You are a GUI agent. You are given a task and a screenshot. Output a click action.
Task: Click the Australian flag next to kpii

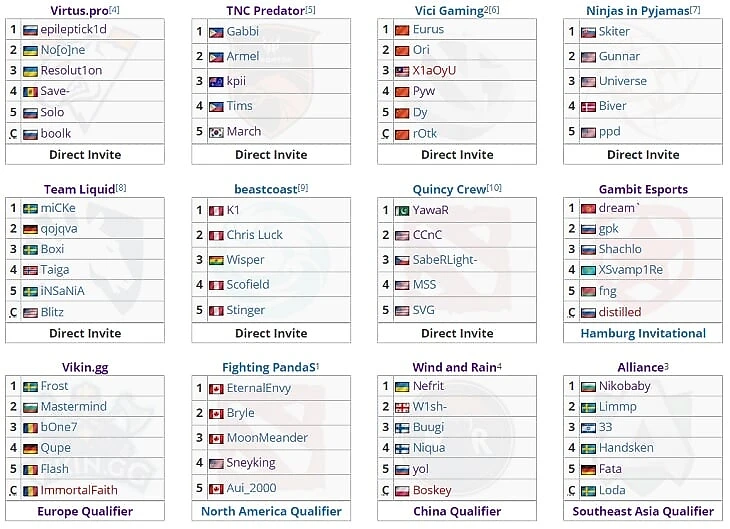coord(216,82)
